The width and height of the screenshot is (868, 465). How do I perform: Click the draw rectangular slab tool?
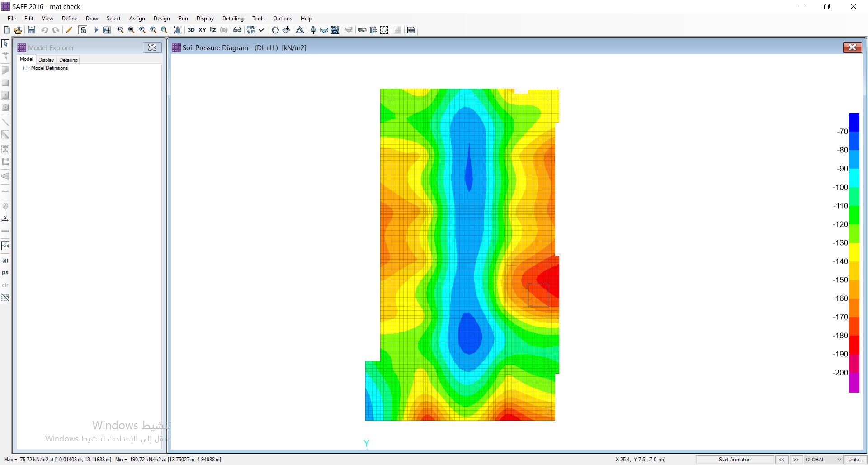pos(5,83)
